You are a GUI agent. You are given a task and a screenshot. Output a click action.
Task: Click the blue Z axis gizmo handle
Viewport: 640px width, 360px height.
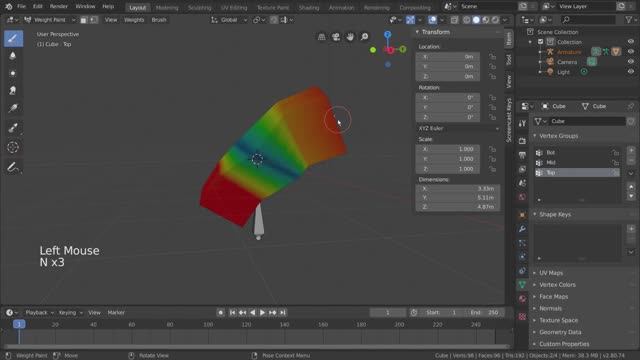(x=387, y=35)
